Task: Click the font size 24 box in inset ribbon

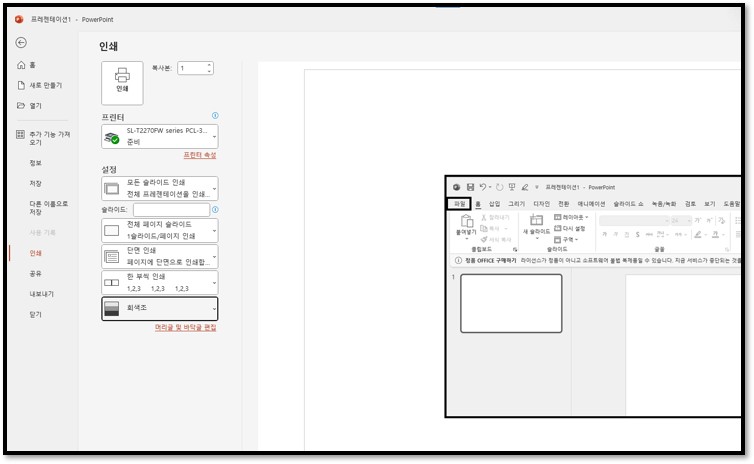Action: [x=681, y=220]
